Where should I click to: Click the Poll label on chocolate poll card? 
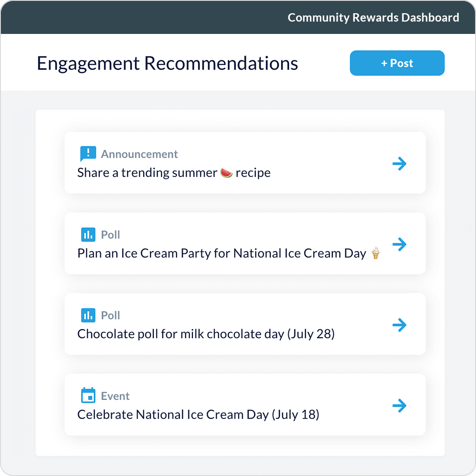click(110, 315)
